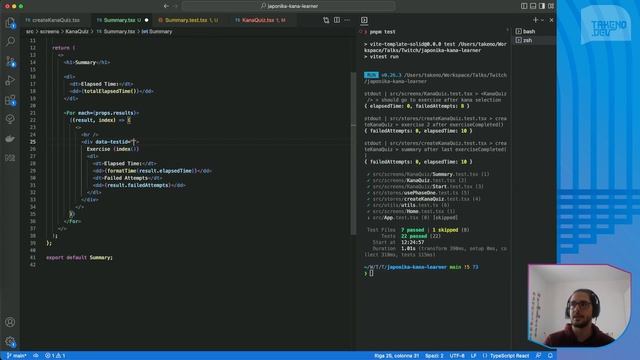Click the Split Editor Right icon
This screenshot has height=360, width=640.
click(x=337, y=20)
